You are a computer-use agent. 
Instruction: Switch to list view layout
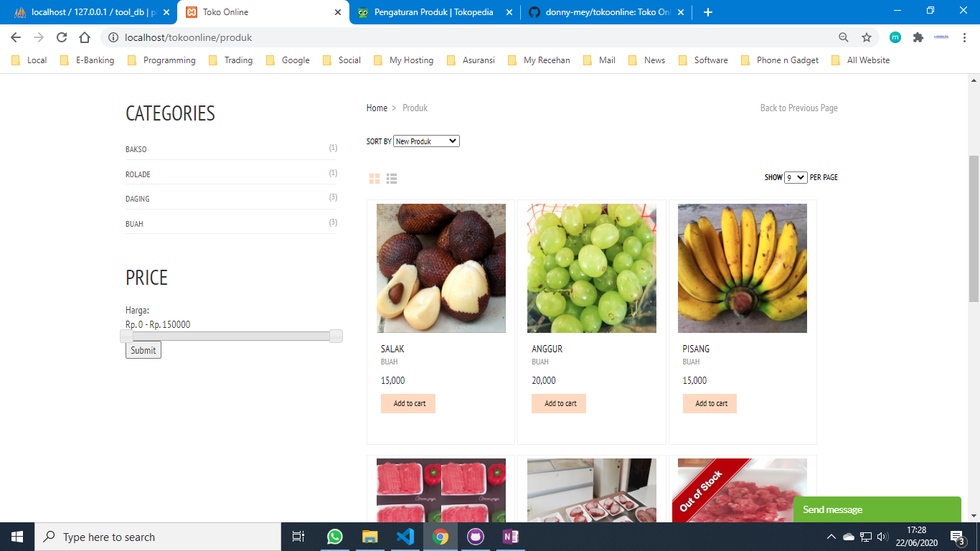coord(392,179)
